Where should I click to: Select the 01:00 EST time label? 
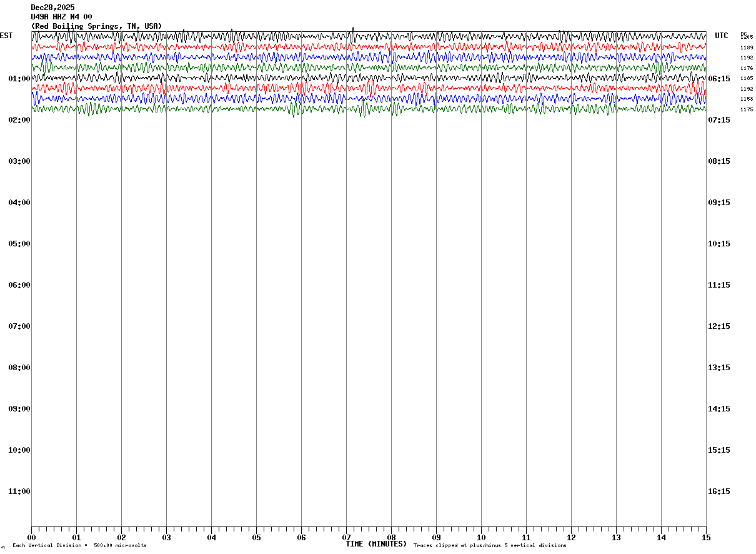tap(19, 79)
